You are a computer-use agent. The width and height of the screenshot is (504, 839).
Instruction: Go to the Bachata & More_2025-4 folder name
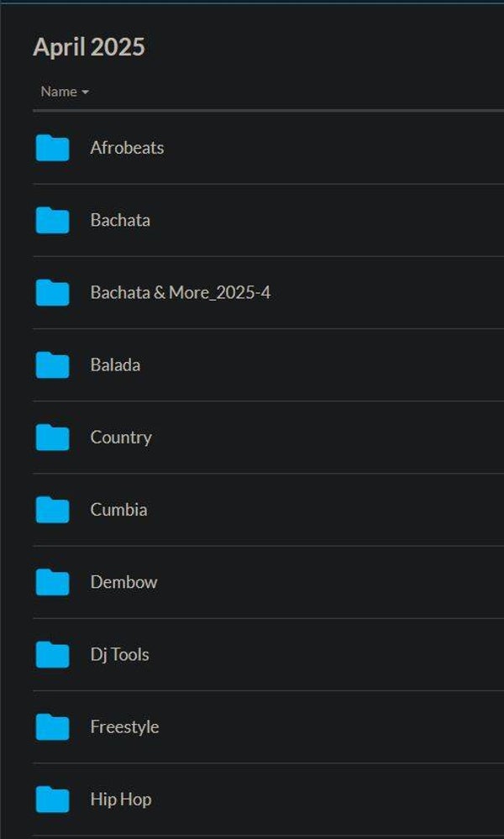click(181, 293)
